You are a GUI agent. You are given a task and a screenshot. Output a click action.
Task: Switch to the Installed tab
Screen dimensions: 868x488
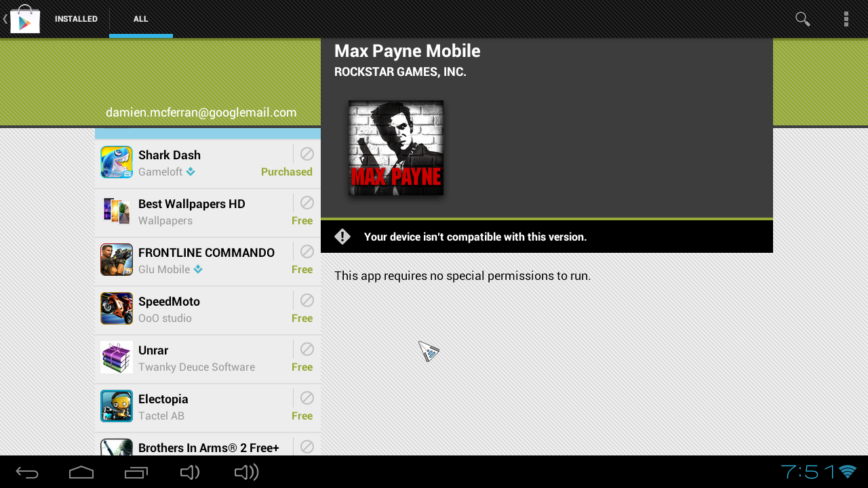click(76, 19)
